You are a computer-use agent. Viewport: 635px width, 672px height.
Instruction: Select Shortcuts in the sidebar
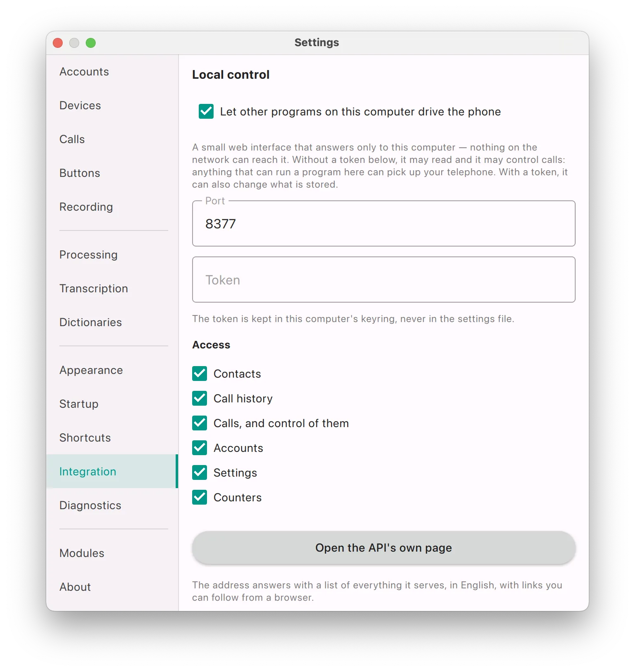[x=112, y=438]
